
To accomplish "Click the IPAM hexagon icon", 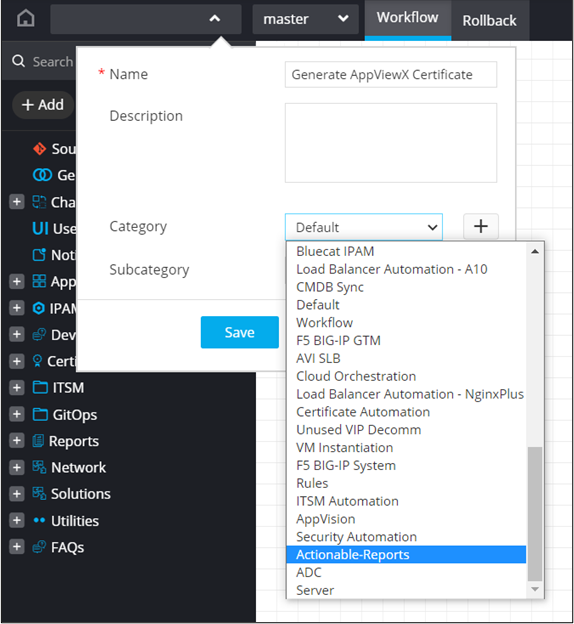I will (39, 308).
